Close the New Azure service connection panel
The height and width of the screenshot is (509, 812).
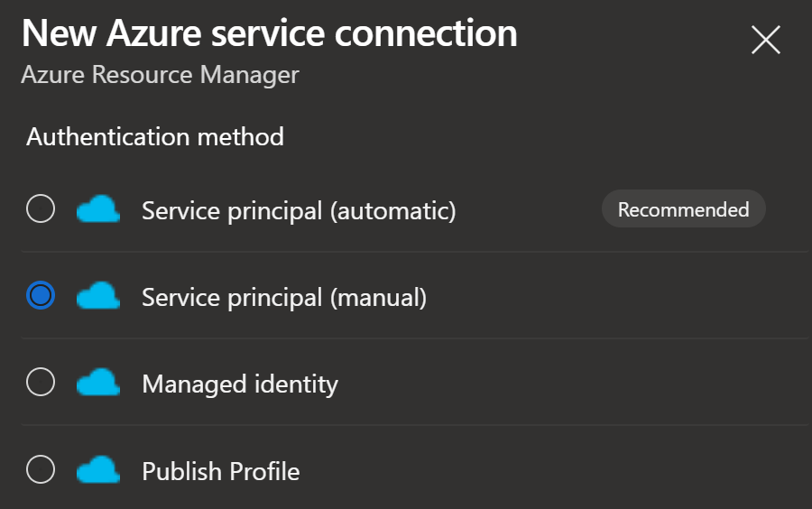click(765, 40)
